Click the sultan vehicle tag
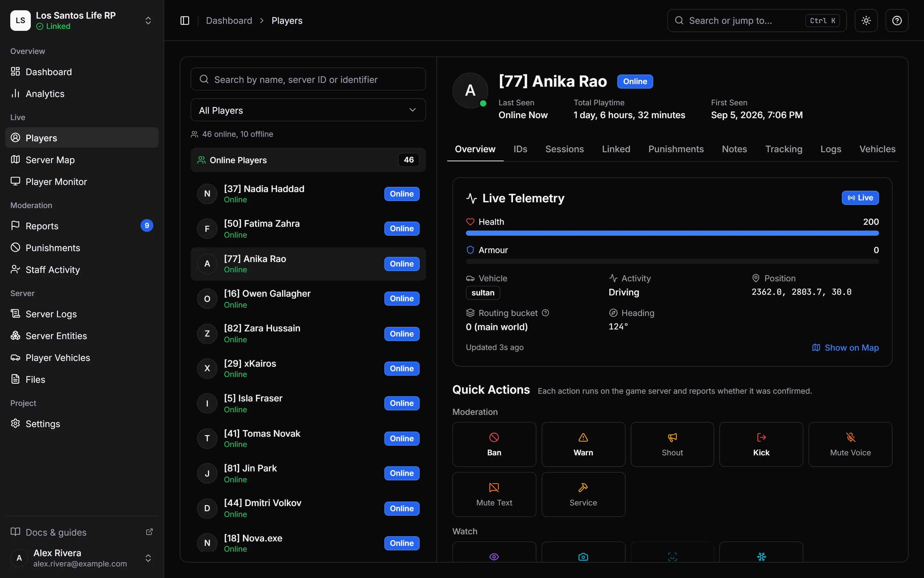This screenshot has width=924, height=578. (x=483, y=293)
